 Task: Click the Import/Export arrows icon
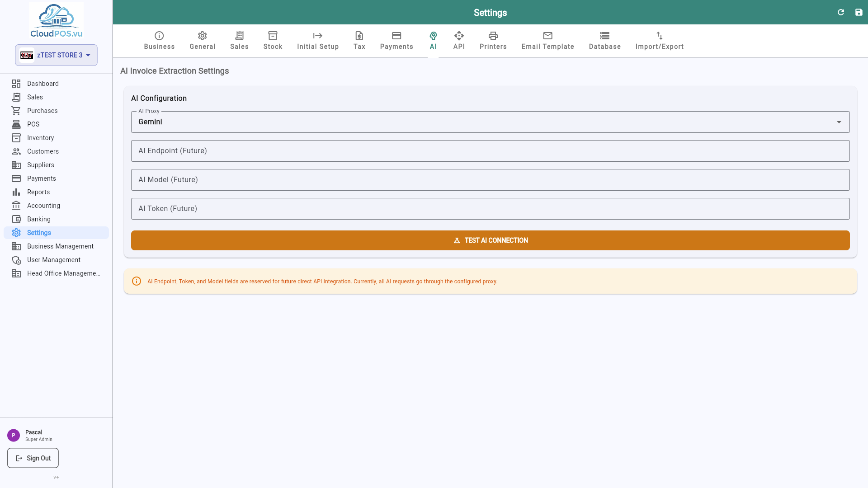(x=660, y=36)
